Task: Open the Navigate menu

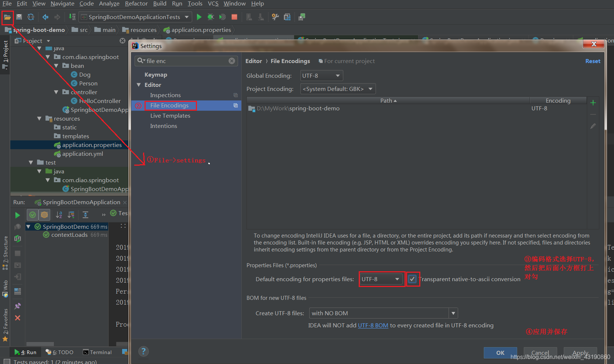Action: coord(62,4)
